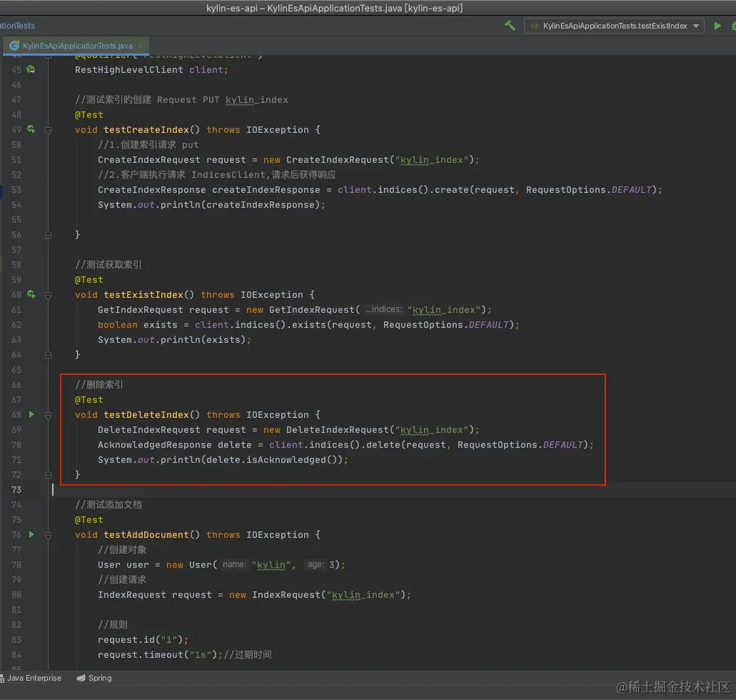Click the Build project hammer icon
736x700 pixels.
[510, 26]
